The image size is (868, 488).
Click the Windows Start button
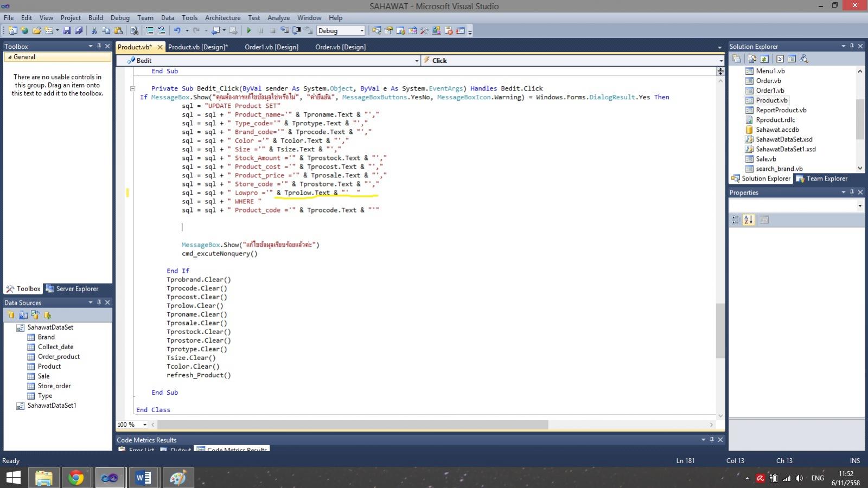coord(13,478)
